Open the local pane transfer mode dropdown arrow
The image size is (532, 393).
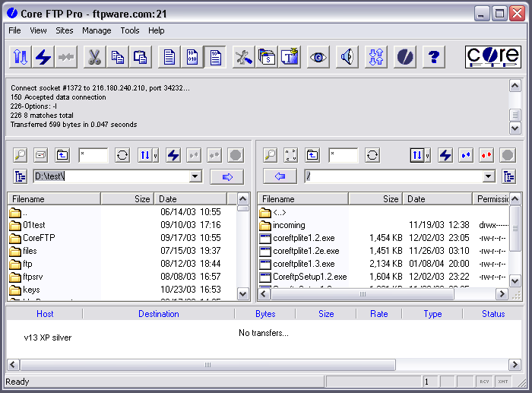point(156,156)
